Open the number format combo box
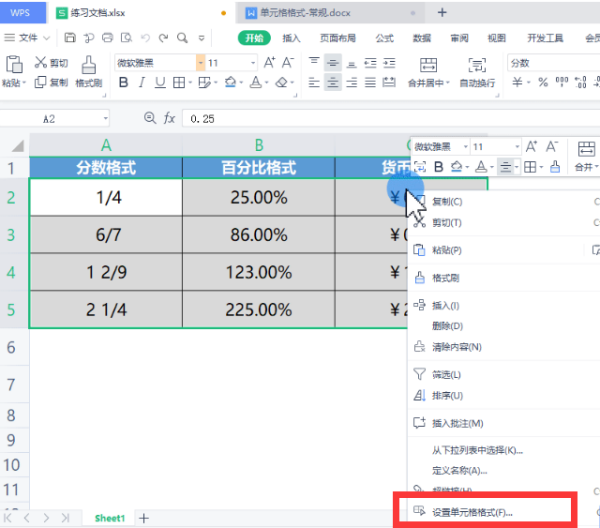 [x=553, y=63]
